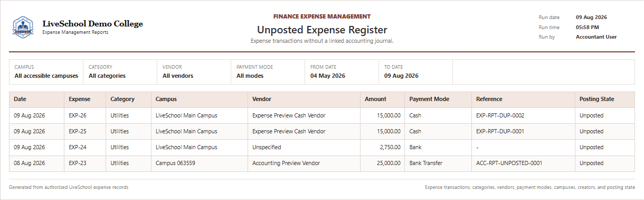
Task: Click the Unposted Expense Register title
Action: click(x=322, y=30)
